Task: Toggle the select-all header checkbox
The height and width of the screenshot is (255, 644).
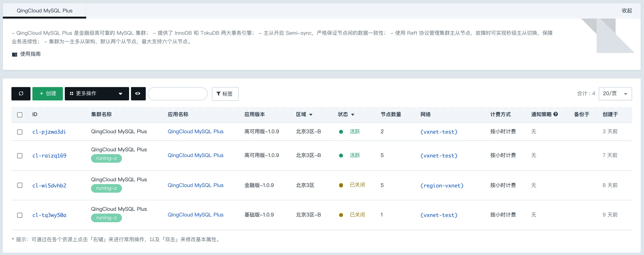Action: (20, 115)
